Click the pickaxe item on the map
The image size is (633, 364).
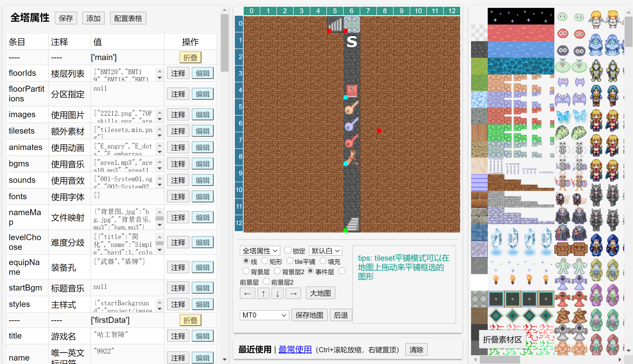[351, 157]
